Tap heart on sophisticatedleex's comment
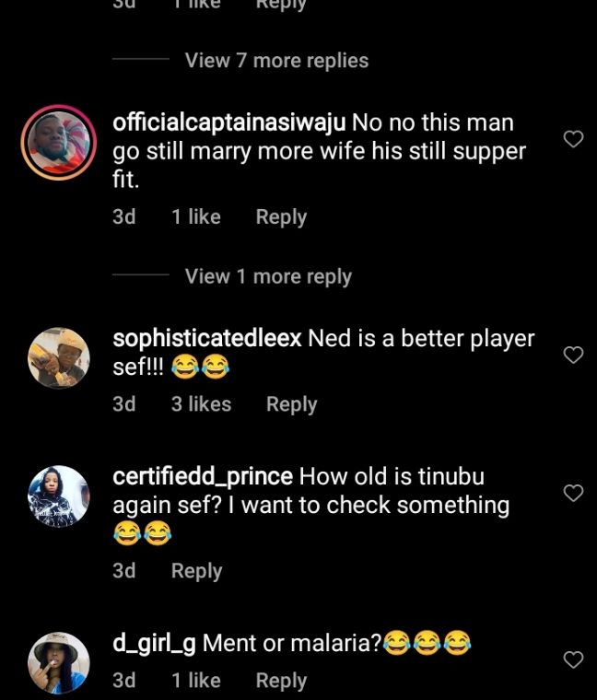The width and height of the screenshot is (597, 700). (x=573, y=355)
